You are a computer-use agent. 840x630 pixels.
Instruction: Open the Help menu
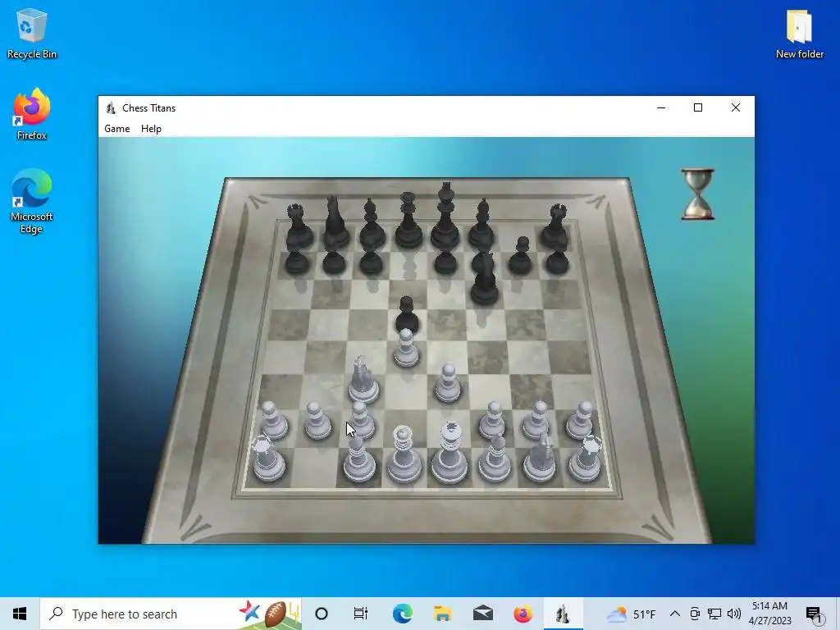pyautogui.click(x=151, y=129)
